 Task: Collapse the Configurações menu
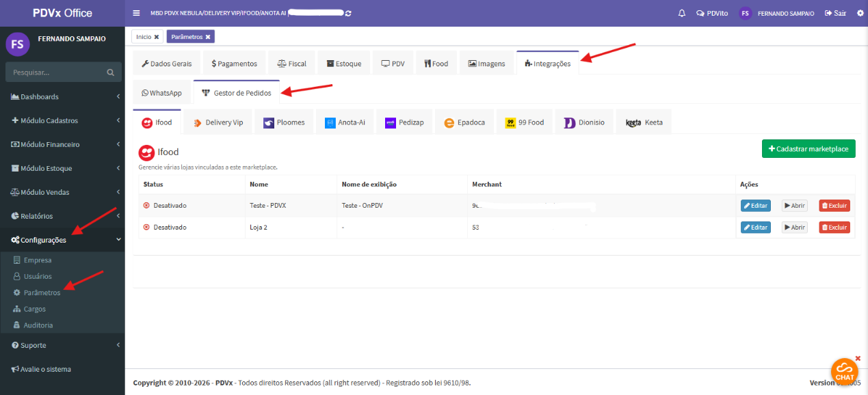[x=62, y=240]
